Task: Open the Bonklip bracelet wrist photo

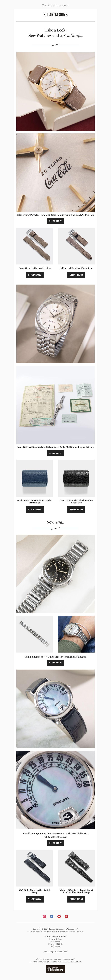Action: (x=76, y=634)
